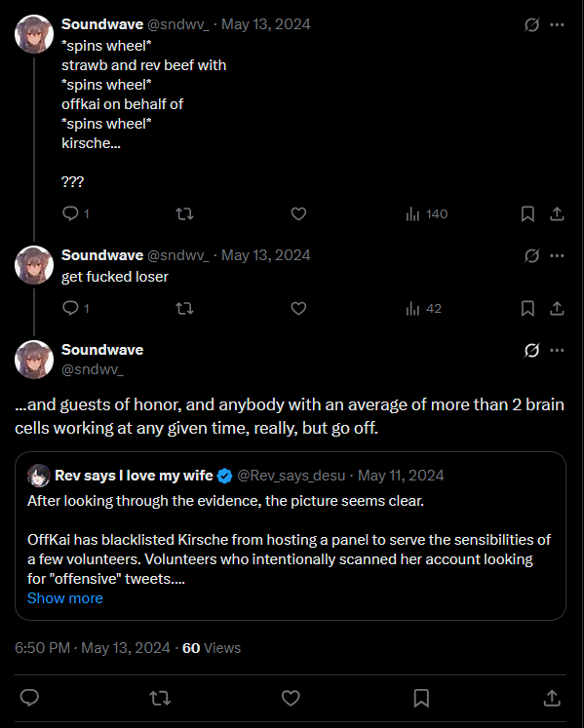This screenshot has width=584, height=728.
Task: View analytics showing 140 views
Action: (426, 214)
